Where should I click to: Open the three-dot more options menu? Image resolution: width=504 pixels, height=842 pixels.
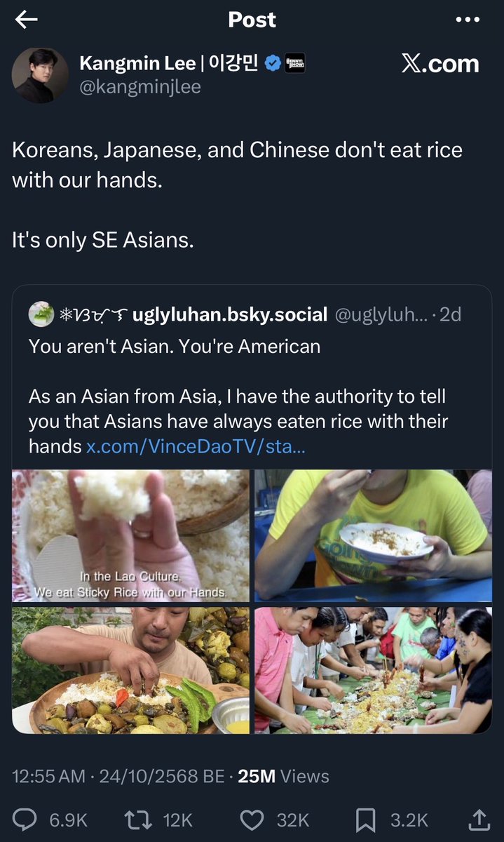click(468, 20)
